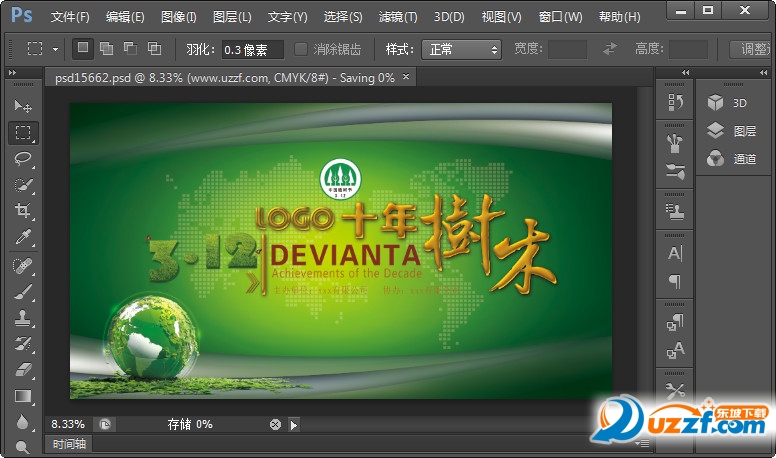Select the Eyedropper tool

[23, 237]
